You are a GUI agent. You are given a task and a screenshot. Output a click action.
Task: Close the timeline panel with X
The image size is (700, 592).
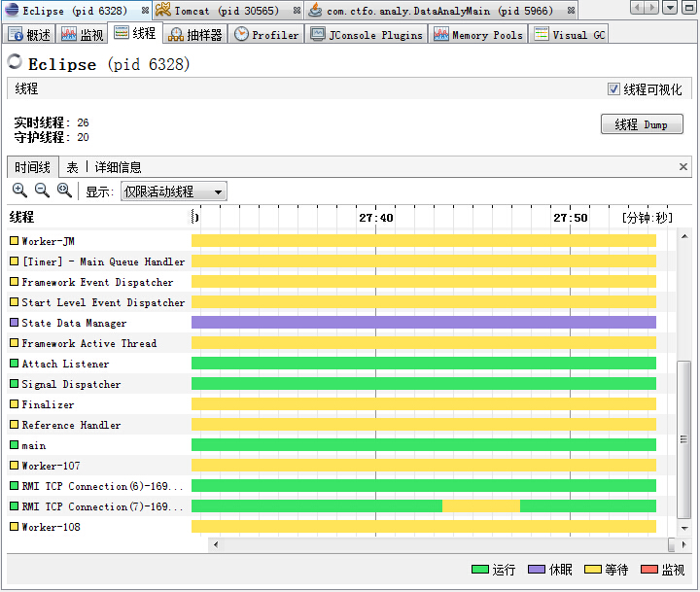click(683, 167)
